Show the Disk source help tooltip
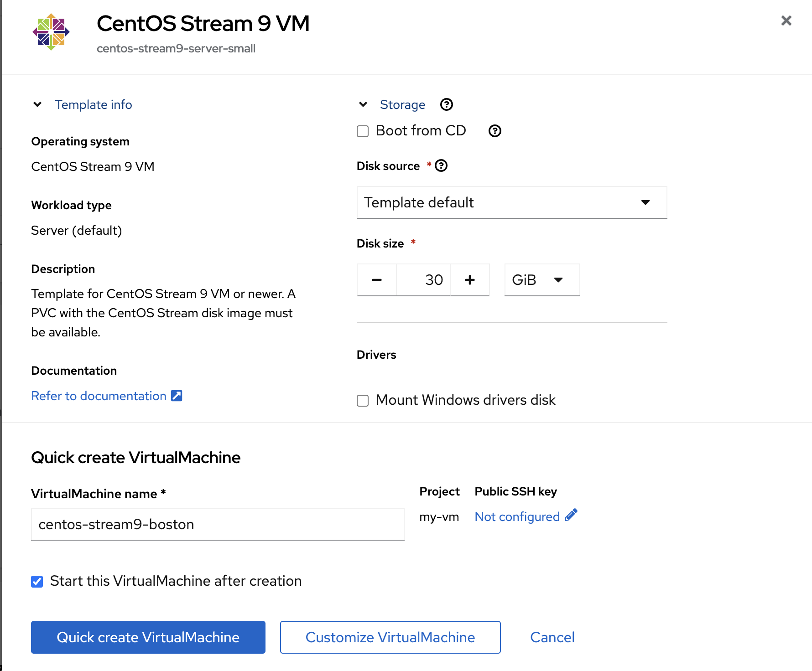 pyautogui.click(x=441, y=166)
